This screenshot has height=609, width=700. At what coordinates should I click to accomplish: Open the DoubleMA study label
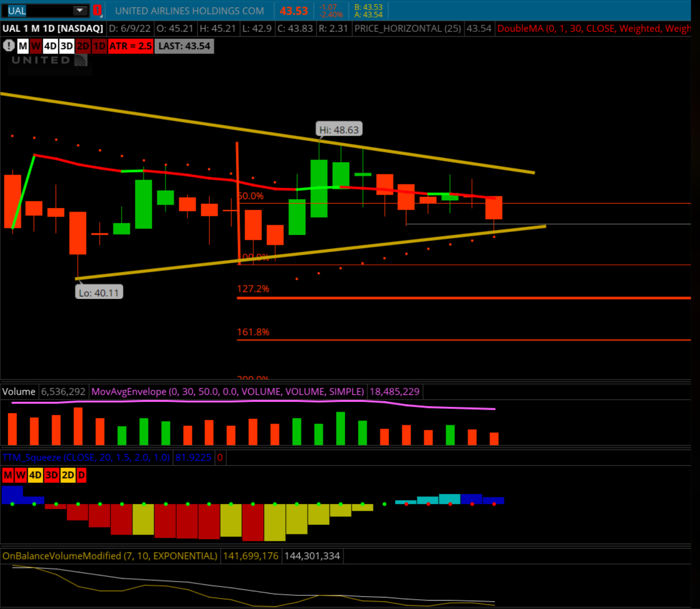[x=594, y=28]
